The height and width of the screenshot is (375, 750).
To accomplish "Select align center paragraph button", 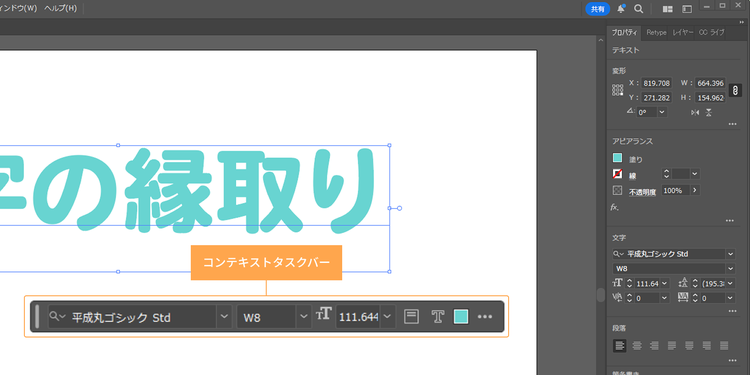I will tap(637, 345).
